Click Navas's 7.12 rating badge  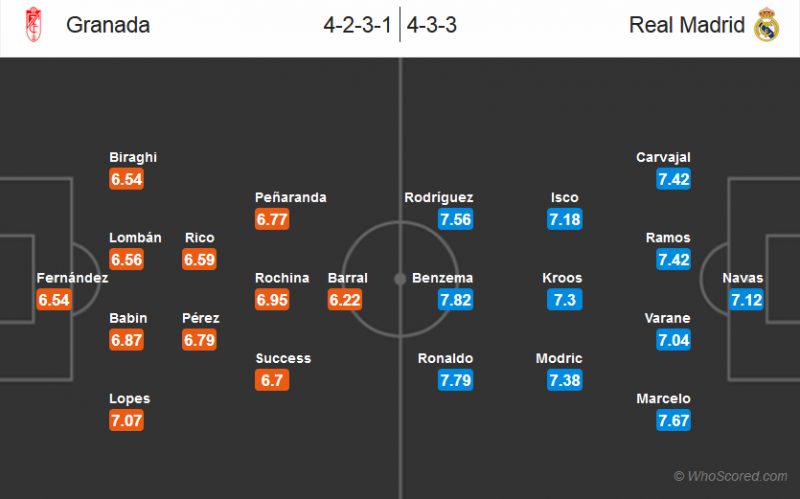pyautogui.click(x=746, y=300)
